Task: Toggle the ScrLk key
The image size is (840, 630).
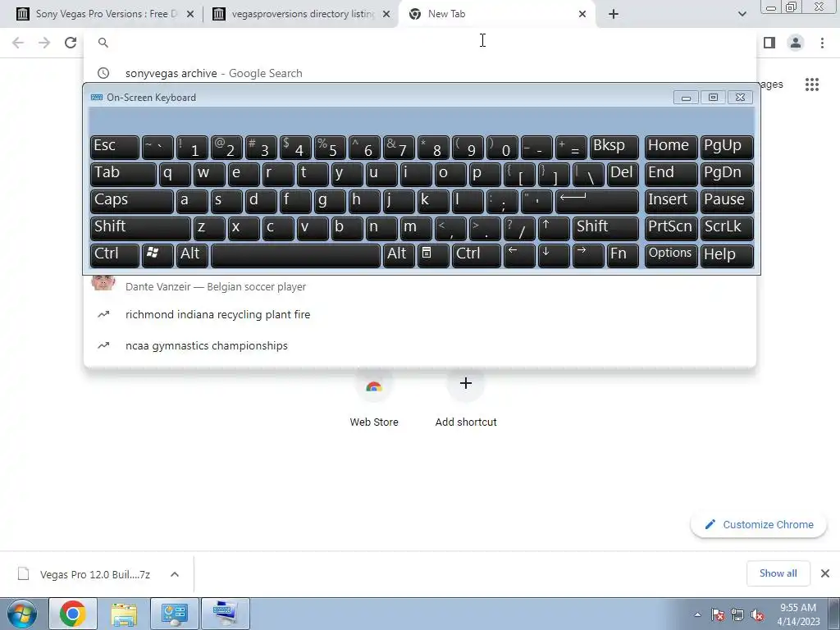Action: point(727,228)
